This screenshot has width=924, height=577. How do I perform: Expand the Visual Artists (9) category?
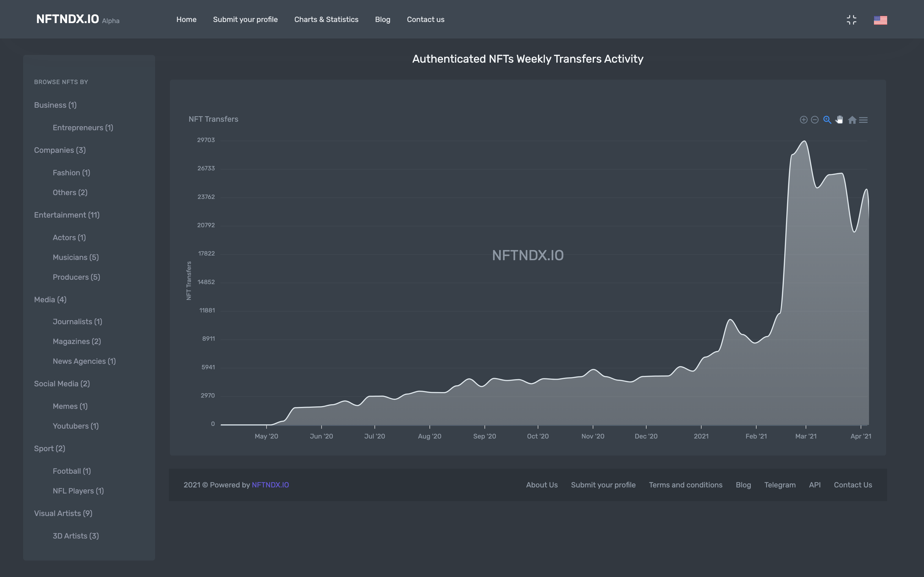pyautogui.click(x=63, y=513)
